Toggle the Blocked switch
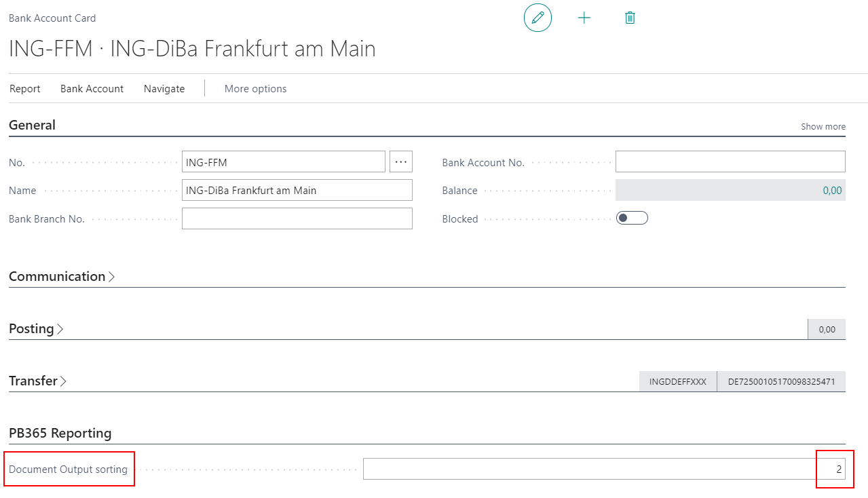Viewport: 868px width, 498px height. (x=632, y=218)
